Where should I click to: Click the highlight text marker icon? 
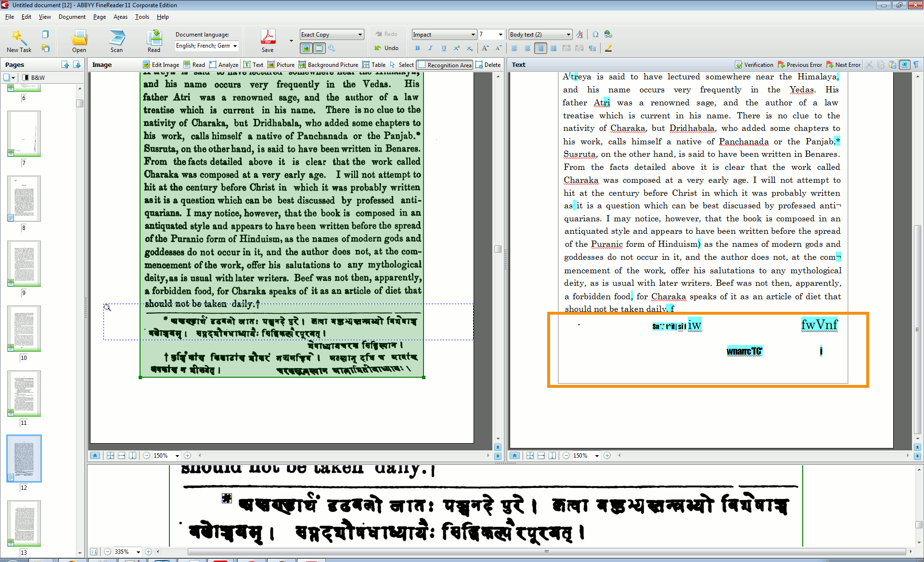tap(608, 48)
